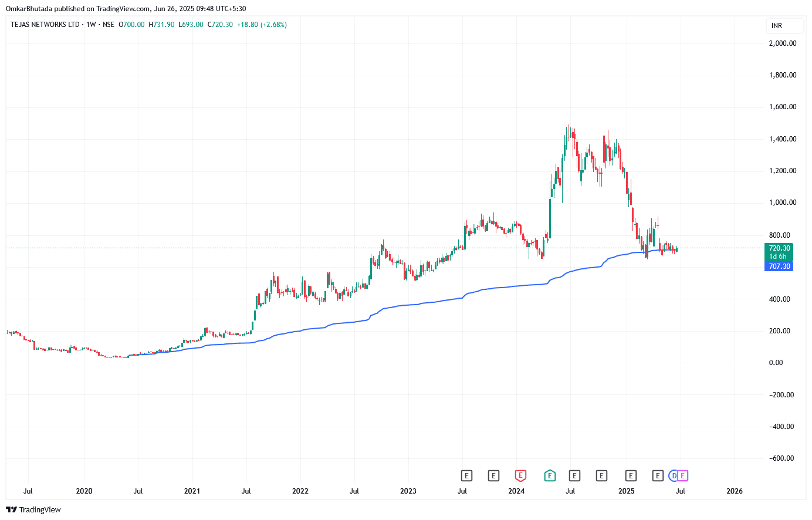Click the green earnings marker
Viewport: 812px width, 520px height.
point(550,475)
